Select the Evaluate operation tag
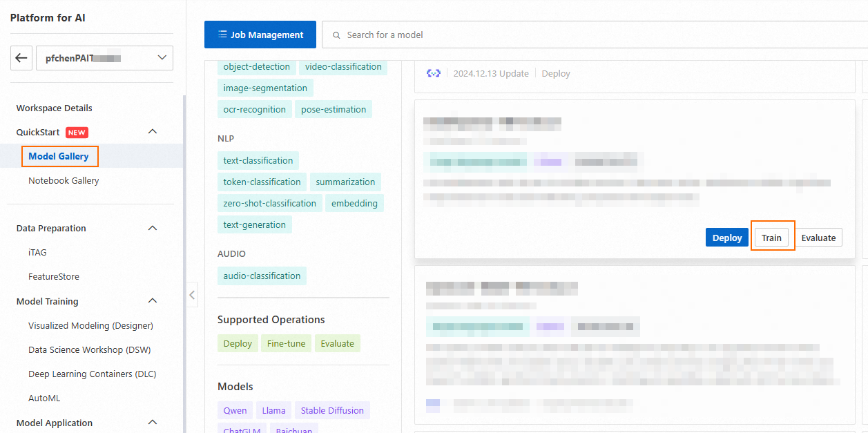Screen dimensions: 868x433 [x=338, y=343]
